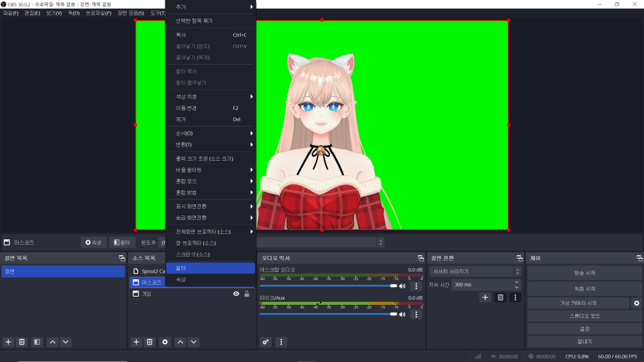Click 가상 카메라 시작 button

click(578, 303)
